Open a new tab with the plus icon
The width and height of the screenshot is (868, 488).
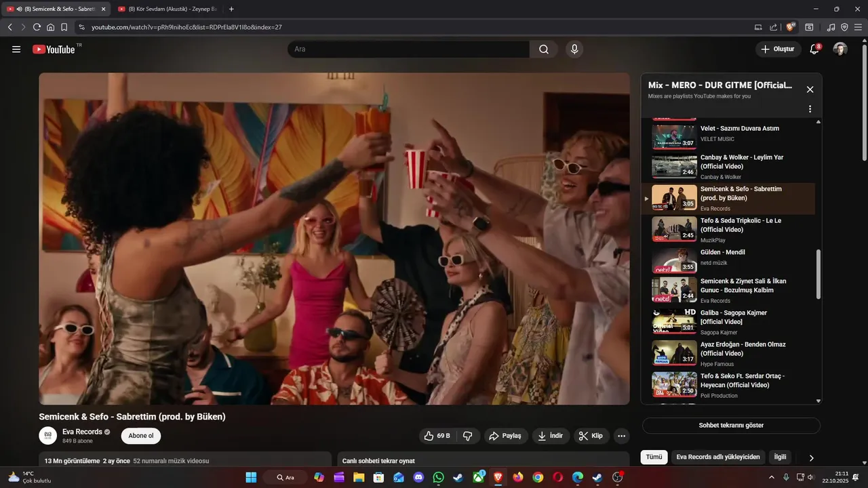point(231,9)
